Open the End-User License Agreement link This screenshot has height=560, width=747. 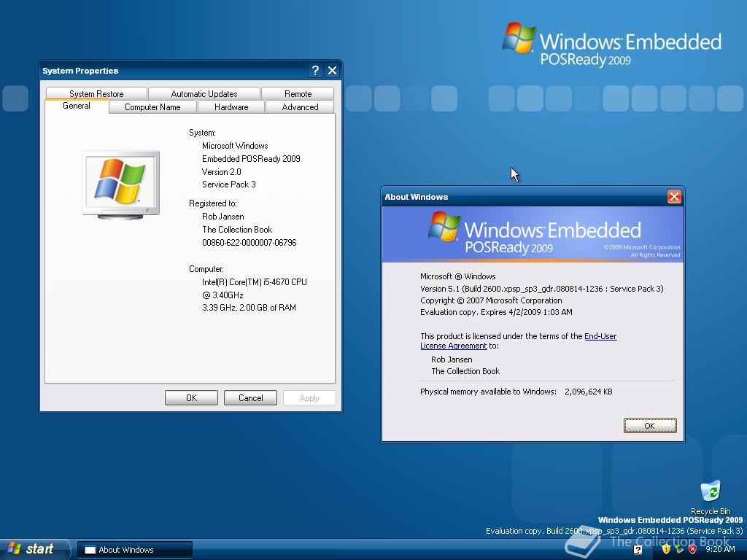click(519, 341)
